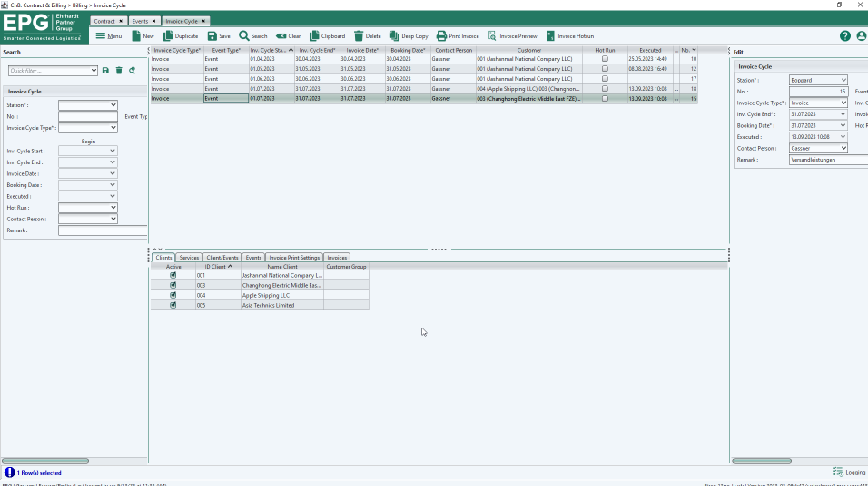868x490 pixels.
Task: Click the Delete trash toolbar icon
Action: tap(359, 36)
